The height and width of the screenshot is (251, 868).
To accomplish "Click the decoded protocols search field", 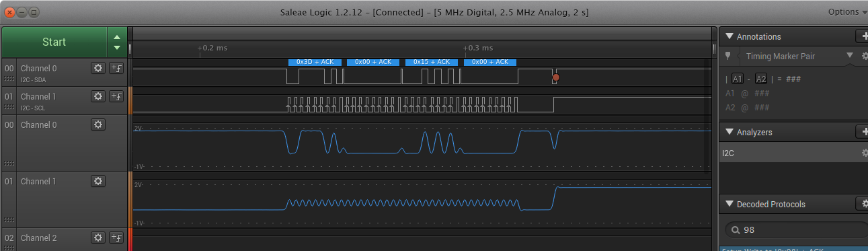I will point(796,230).
